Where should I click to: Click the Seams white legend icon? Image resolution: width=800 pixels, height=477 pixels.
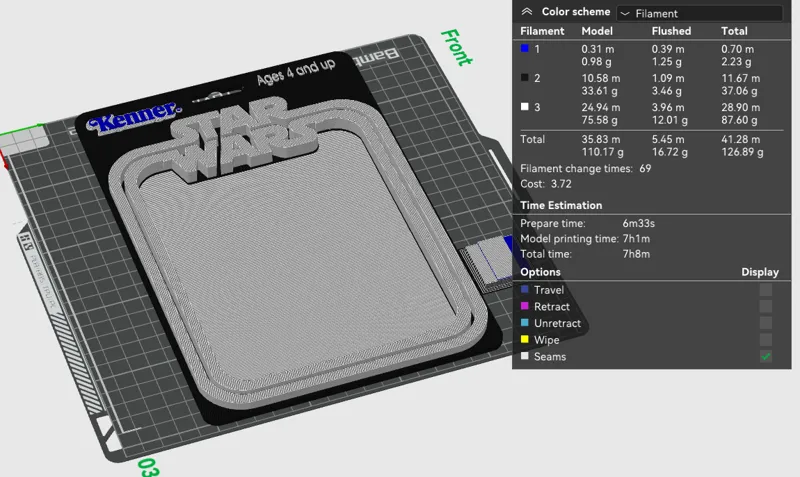(524, 356)
